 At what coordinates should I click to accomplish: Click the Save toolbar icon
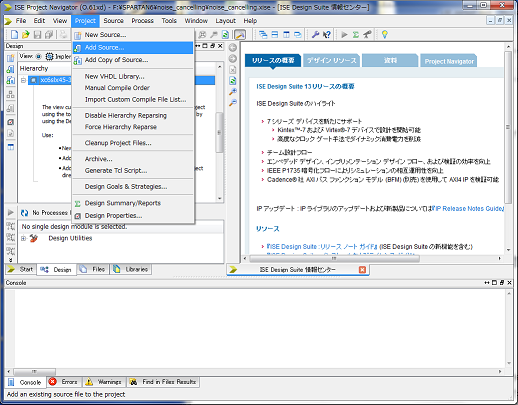37,34
